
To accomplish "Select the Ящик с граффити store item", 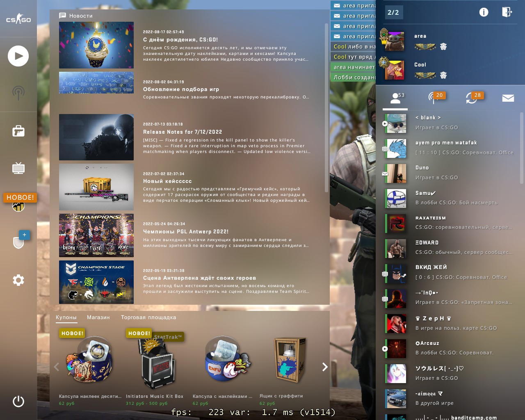I will pyautogui.click(x=290, y=367).
